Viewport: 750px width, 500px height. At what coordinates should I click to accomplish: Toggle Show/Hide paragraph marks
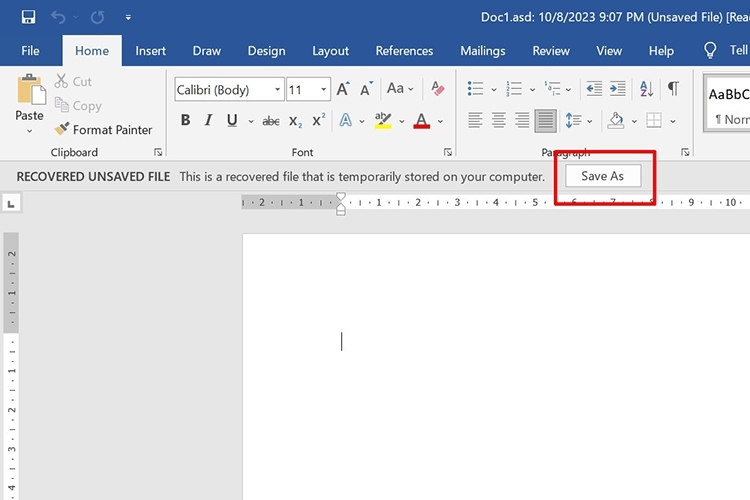tap(673, 89)
